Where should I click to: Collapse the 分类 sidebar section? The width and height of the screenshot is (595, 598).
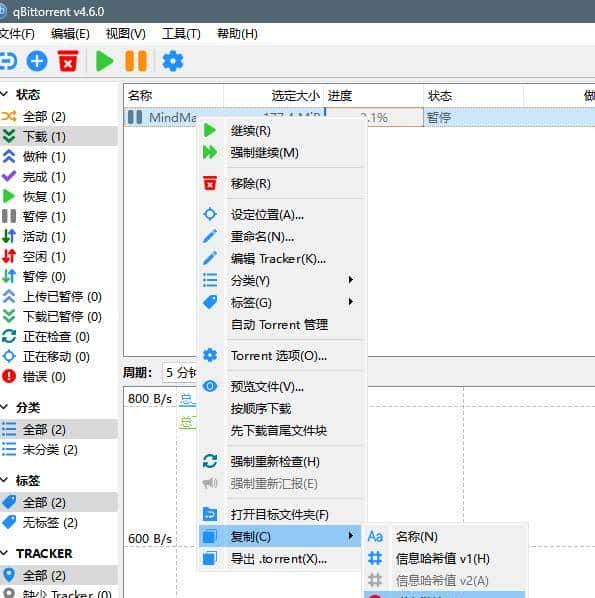[4, 407]
